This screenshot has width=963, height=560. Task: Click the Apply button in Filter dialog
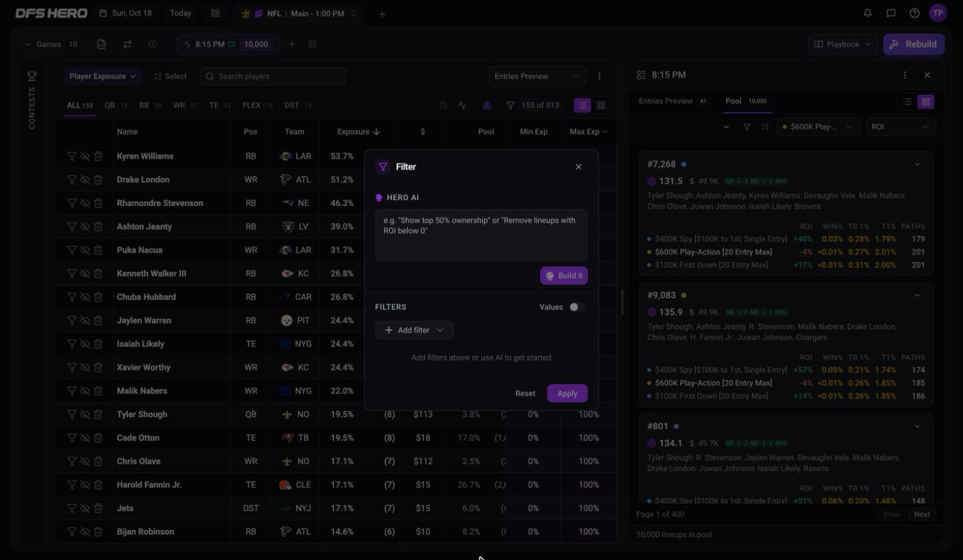[x=568, y=393]
